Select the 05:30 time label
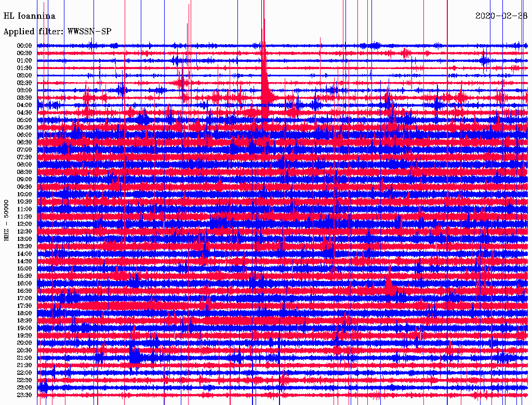 click(x=24, y=127)
